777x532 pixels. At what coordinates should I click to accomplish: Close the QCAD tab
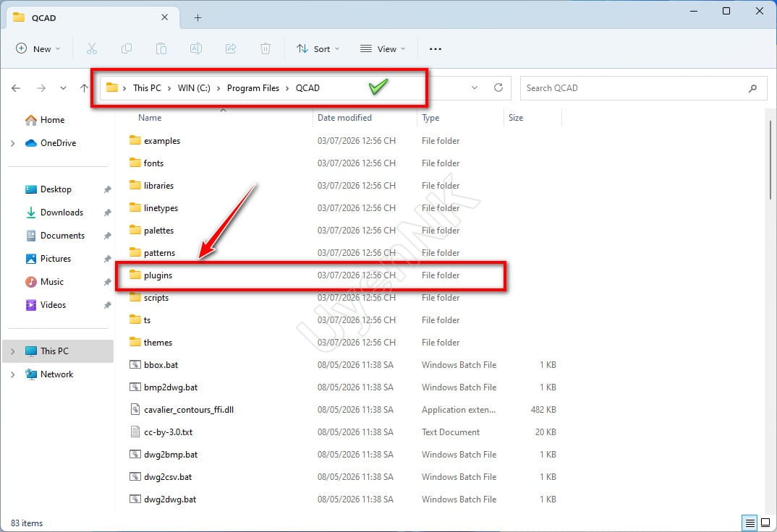164,17
